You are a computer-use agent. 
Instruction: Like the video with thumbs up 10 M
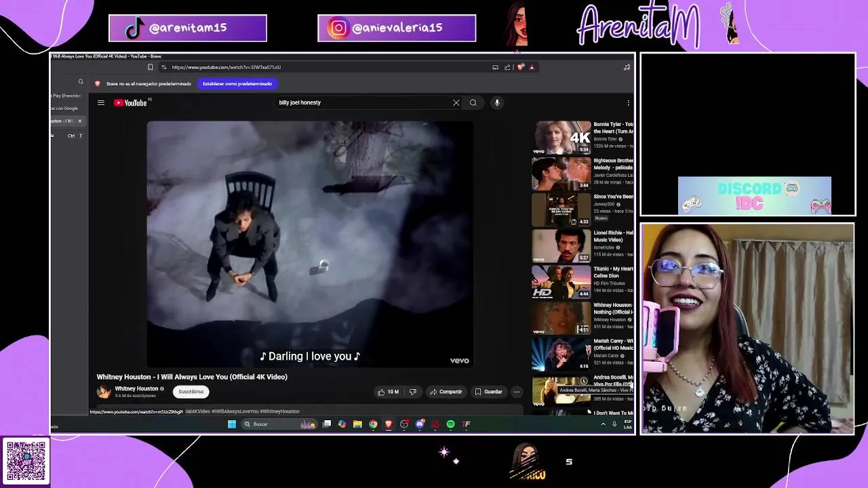click(389, 392)
